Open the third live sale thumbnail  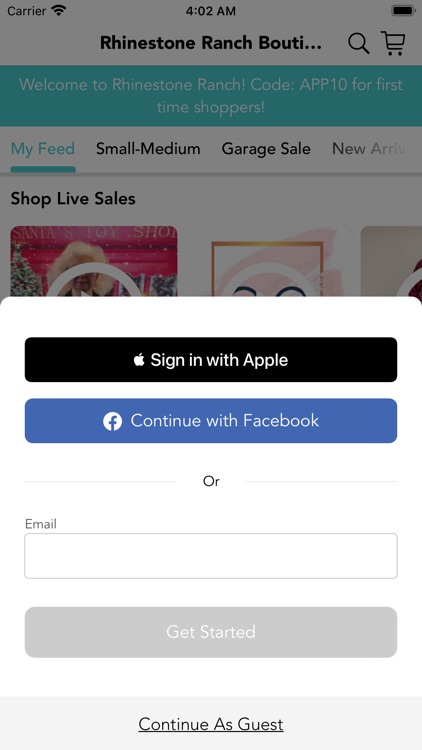[x=391, y=262]
